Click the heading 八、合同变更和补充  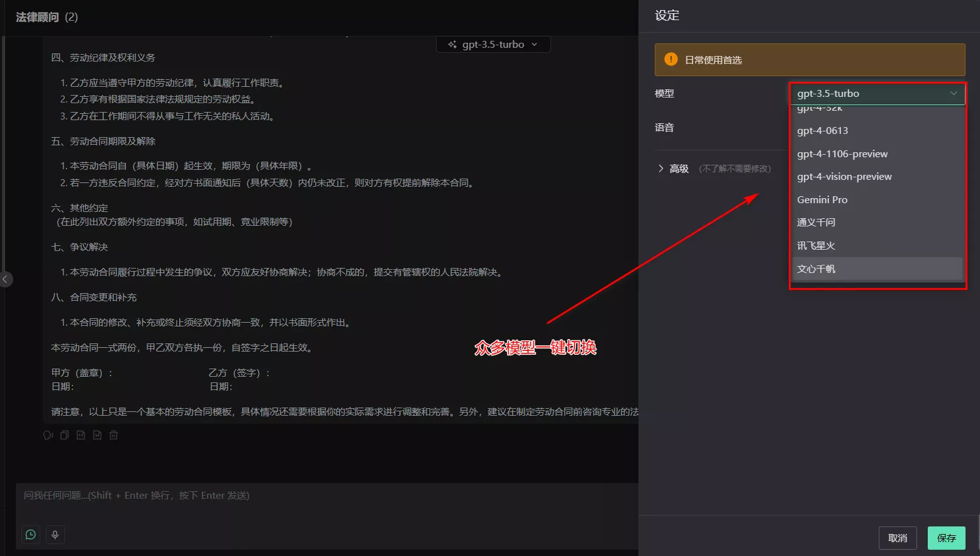click(94, 297)
